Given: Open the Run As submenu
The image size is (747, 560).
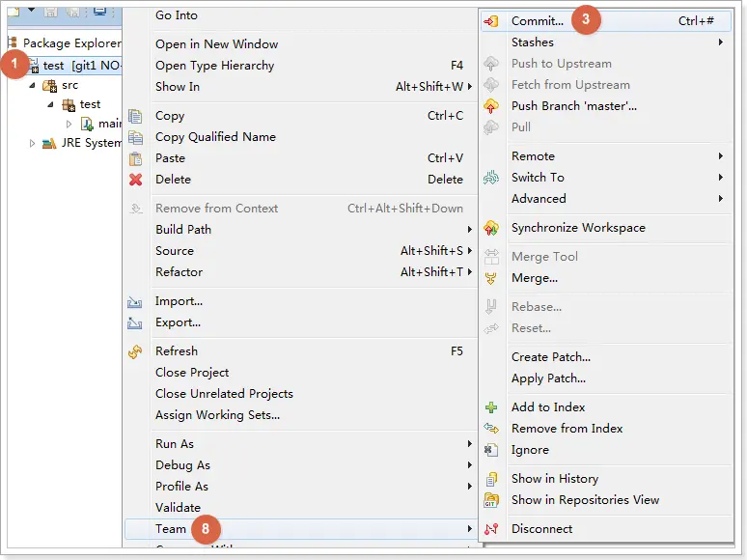Looking at the screenshot, I should [x=300, y=444].
